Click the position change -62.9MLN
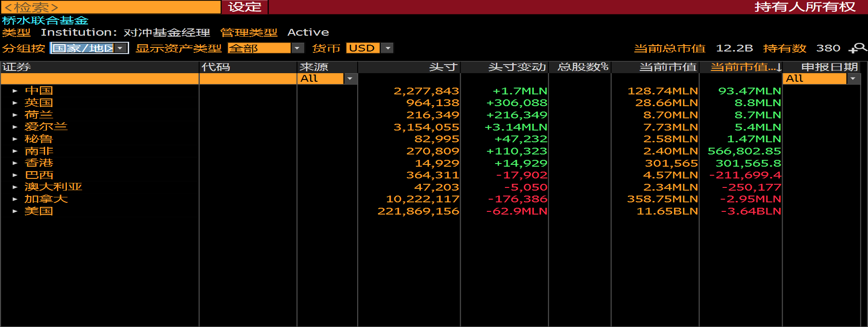Image resolution: width=868 pixels, height=327 pixels. tap(517, 211)
